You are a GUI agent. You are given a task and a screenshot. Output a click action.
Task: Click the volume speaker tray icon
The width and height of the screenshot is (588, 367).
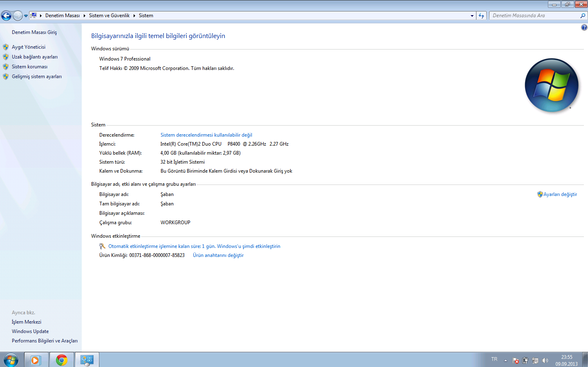(x=545, y=360)
